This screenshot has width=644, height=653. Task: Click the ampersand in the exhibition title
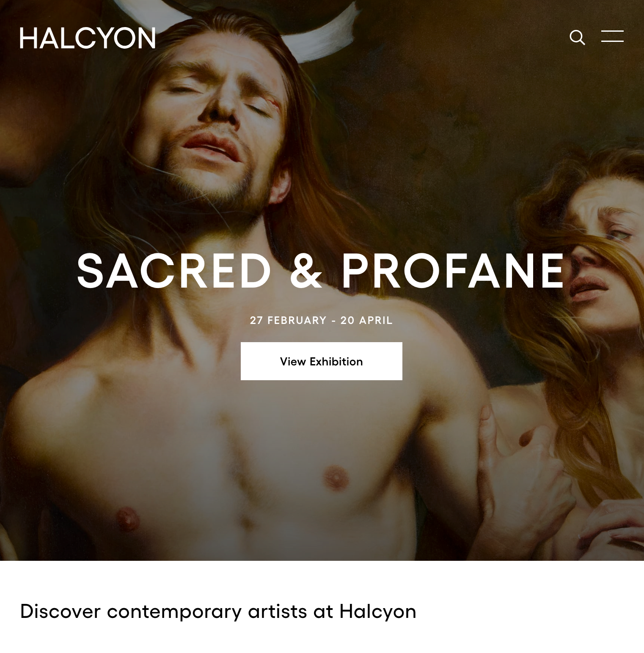click(x=306, y=271)
